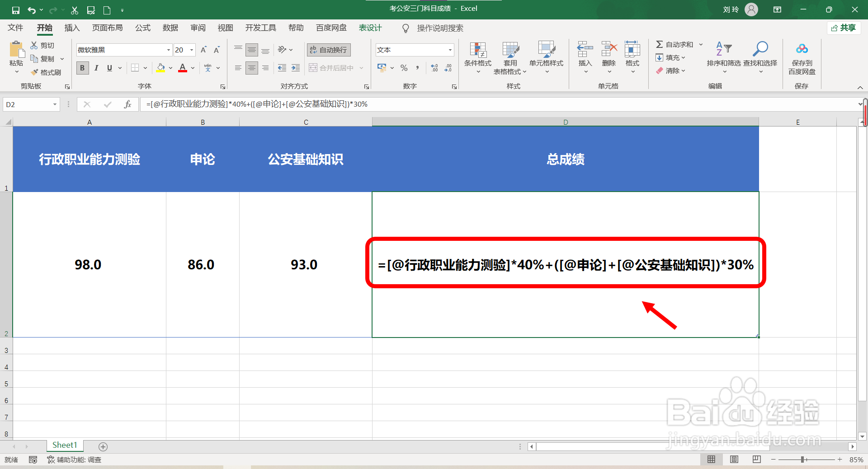Screen dimensions: 868x469
Task: Open 条件格式 conditional formatting
Action: [478, 58]
